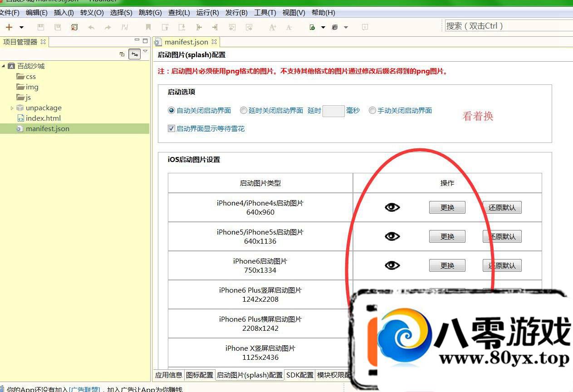This screenshot has height=392, width=573.
Task: Open the 运行(R) menu
Action: [x=207, y=13]
